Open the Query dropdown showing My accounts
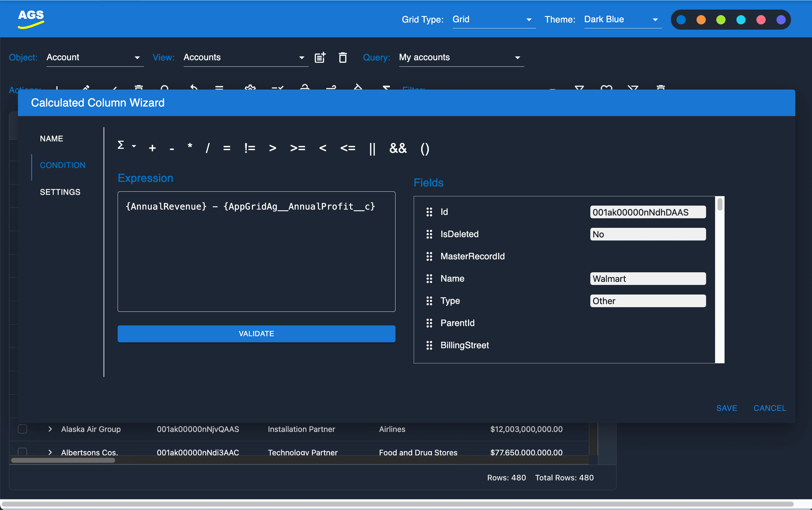 [461, 58]
